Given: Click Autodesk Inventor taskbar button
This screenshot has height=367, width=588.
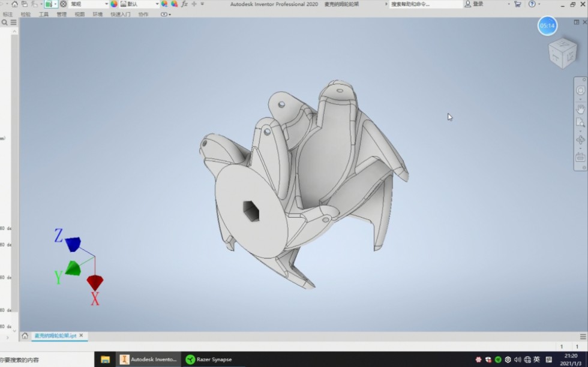Looking at the screenshot, I should (x=149, y=359).
